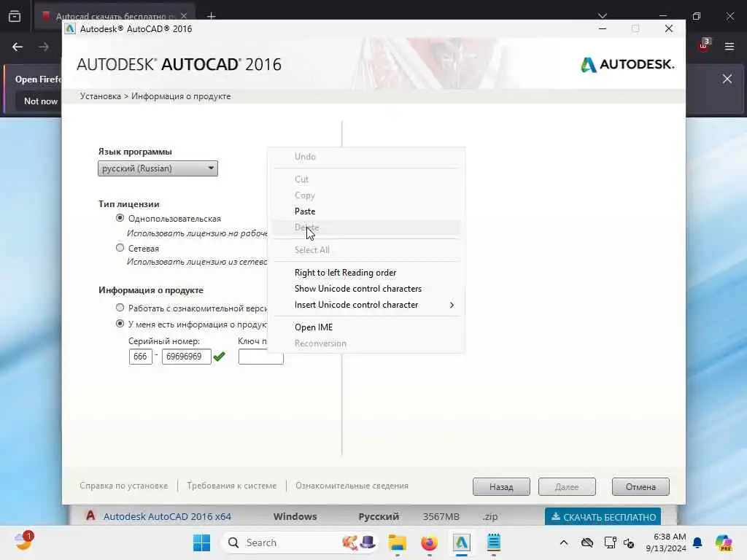Screen dimensions: 747x560
Task: Open the Firefox hamburger menu
Action: 729,46
